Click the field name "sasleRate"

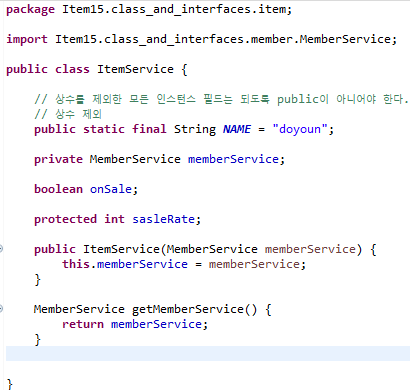pyautogui.click(x=163, y=219)
